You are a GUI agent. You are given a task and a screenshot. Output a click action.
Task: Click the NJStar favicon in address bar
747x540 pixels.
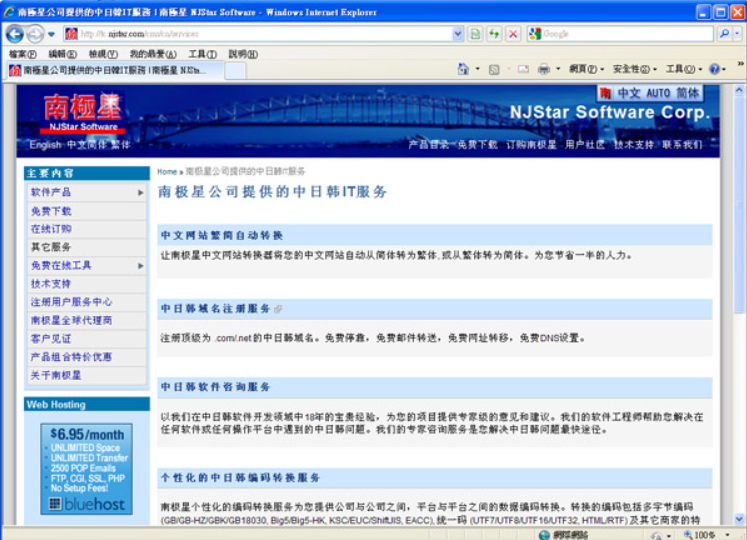coord(71,34)
